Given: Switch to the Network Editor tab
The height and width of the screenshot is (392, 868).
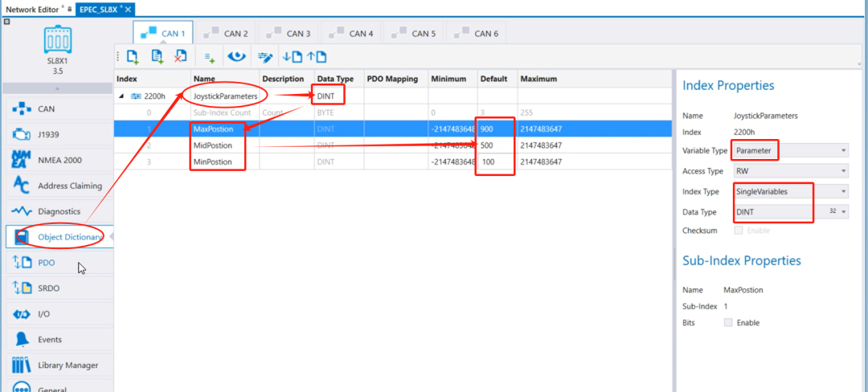Looking at the screenshot, I should click(x=34, y=8).
